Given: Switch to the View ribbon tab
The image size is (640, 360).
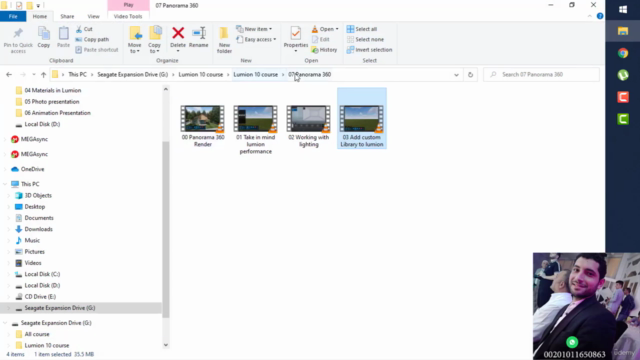Looking at the screenshot, I should pyautogui.click(x=93, y=16).
